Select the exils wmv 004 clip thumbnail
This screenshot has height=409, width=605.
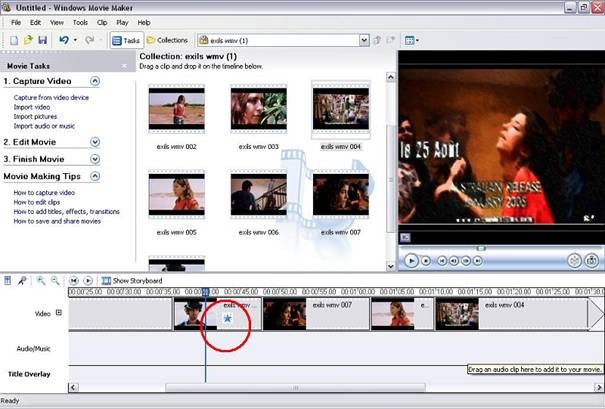click(341, 109)
